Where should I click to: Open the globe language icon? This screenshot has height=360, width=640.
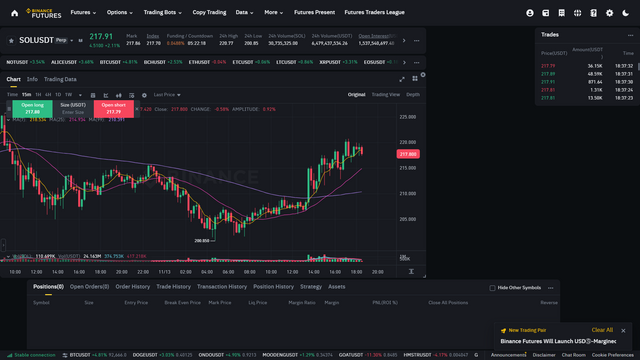pos(578,13)
